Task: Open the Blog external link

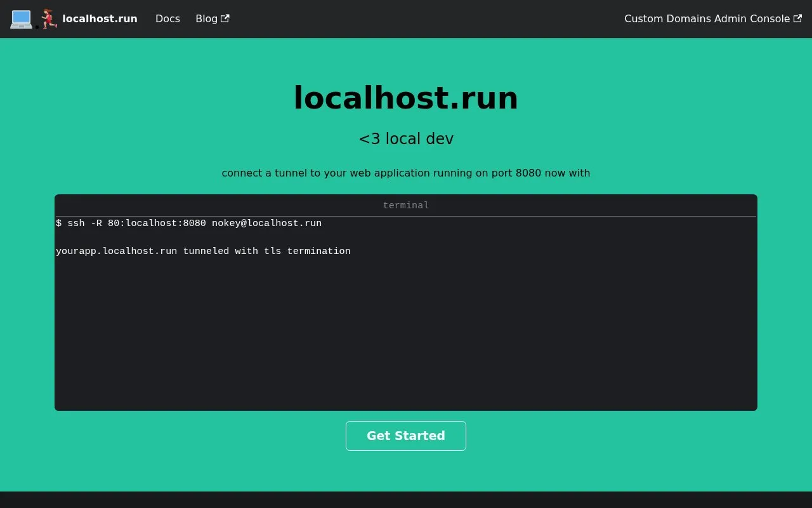Action: click(213, 19)
